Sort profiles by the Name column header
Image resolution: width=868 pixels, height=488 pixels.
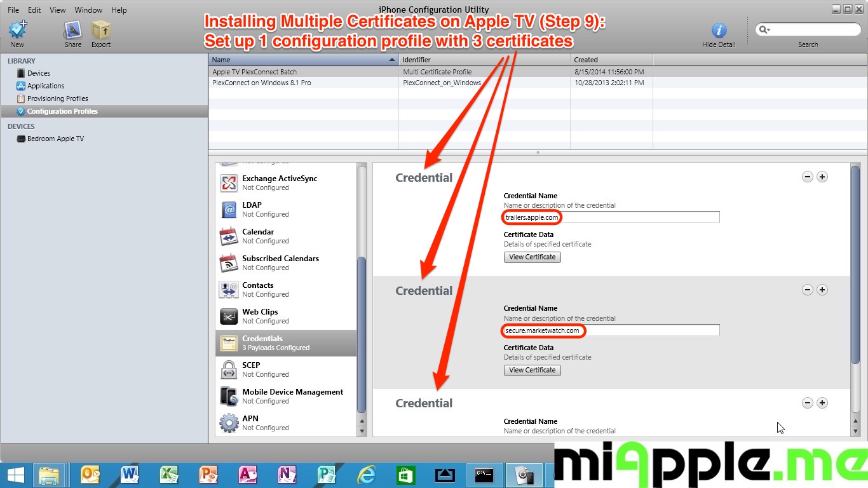point(302,60)
